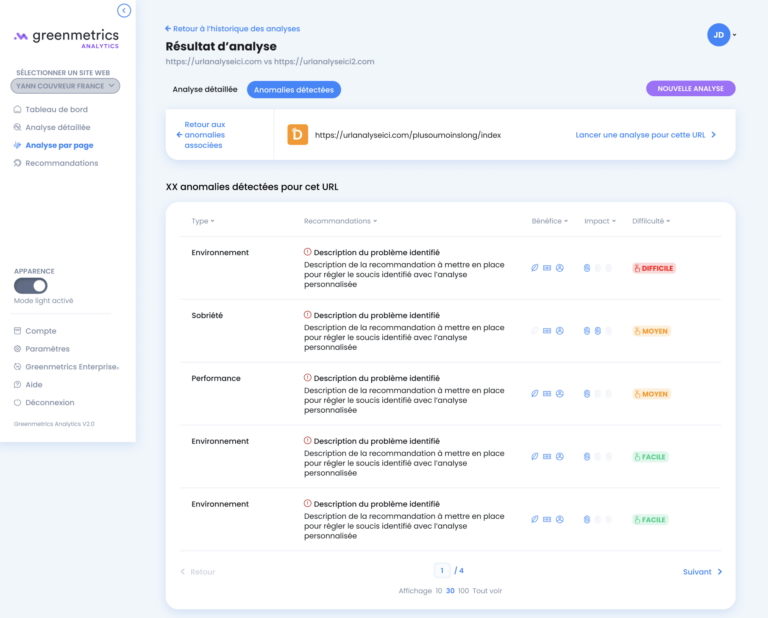This screenshot has width=768, height=618.
Task: Open Tableau de bord in sidebar
Action: [56, 109]
